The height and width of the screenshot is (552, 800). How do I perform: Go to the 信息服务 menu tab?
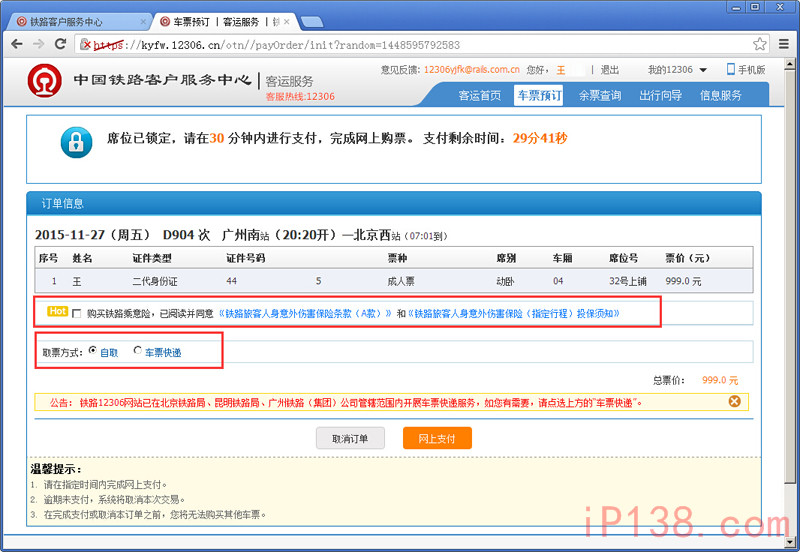click(x=720, y=96)
